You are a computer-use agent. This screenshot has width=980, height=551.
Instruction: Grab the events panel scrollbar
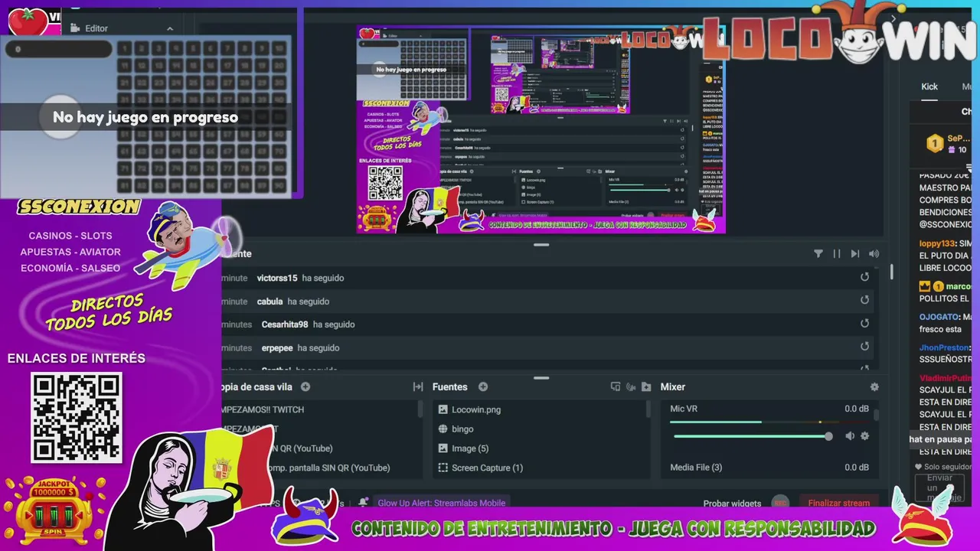pyautogui.click(x=891, y=272)
